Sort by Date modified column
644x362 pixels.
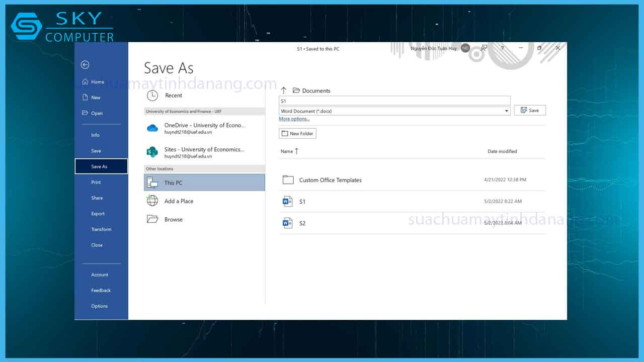[x=502, y=151]
